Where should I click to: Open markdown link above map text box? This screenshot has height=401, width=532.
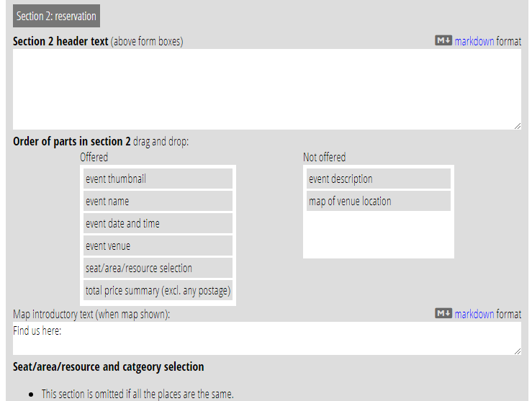click(474, 314)
